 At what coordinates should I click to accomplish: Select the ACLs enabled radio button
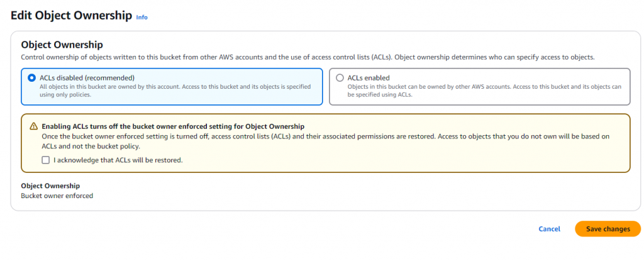[x=340, y=78]
